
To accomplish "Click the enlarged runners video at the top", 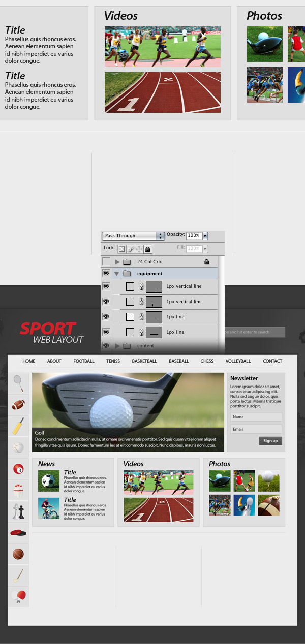I will coord(163,47).
